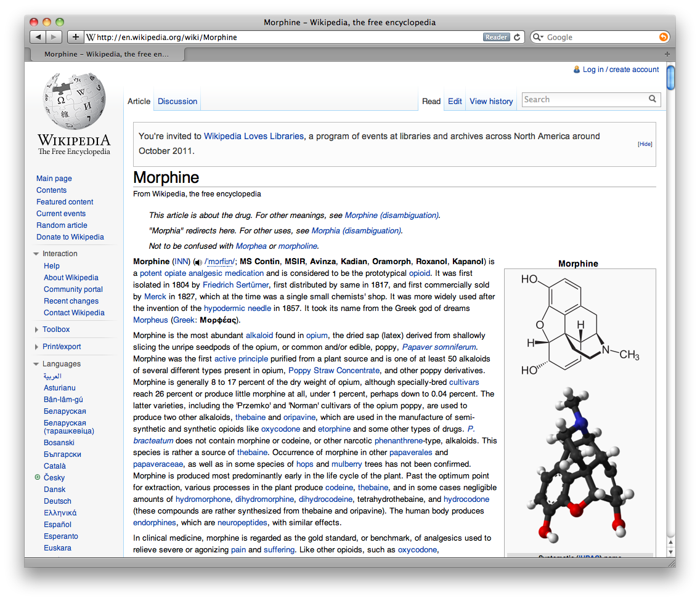The width and height of the screenshot is (700, 601).
Task: Expand the Print/export sidebar section
Action: (x=36, y=347)
